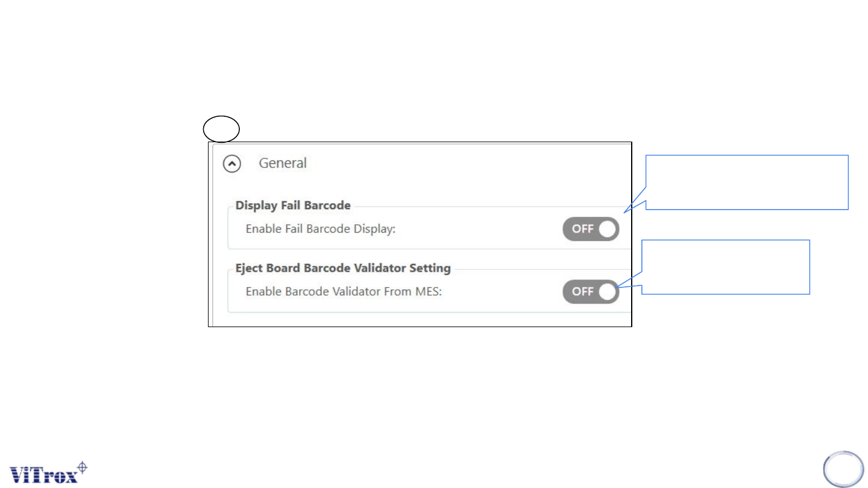The width and height of the screenshot is (868, 488).
Task: Click the white knob on MES validator toggle
Action: pyautogui.click(x=608, y=292)
